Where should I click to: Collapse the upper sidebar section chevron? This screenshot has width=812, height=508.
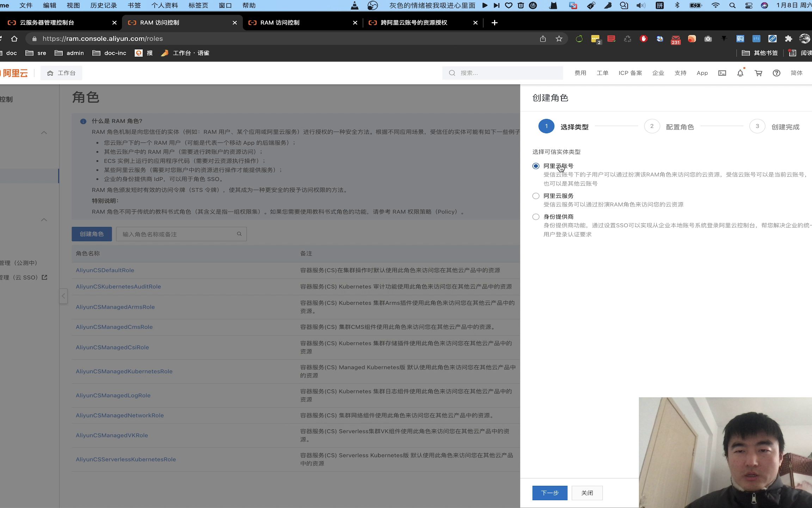point(44,133)
